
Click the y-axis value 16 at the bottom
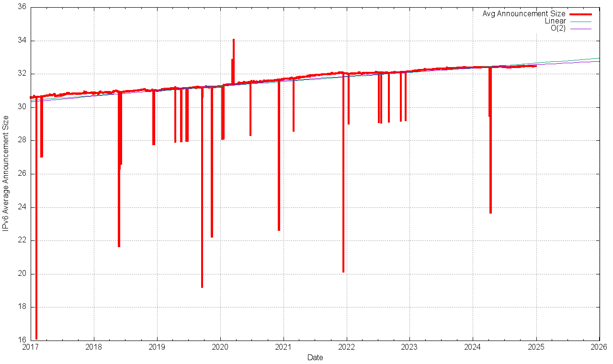[22, 340]
